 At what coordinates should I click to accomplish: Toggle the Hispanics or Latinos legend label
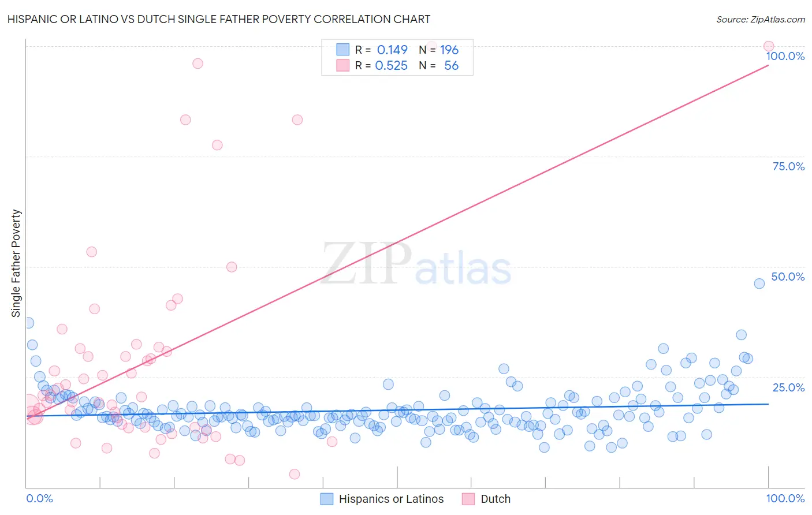pos(391,499)
